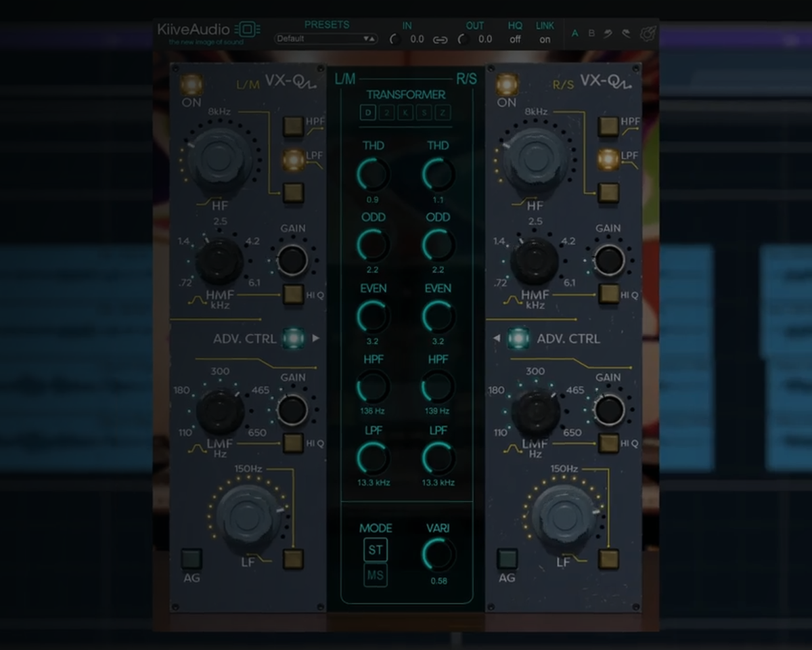The width and height of the screenshot is (812, 650).
Task: Click the R/S HF 8kHz knob
Action: (x=535, y=159)
